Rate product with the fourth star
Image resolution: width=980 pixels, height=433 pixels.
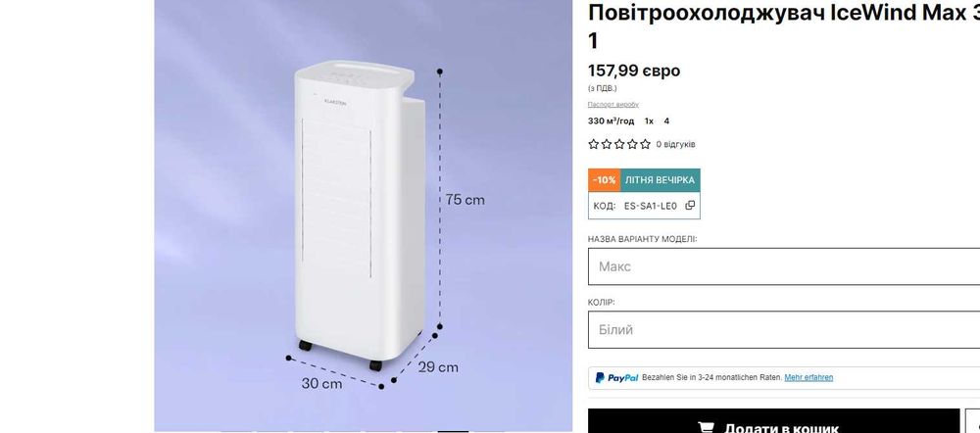click(x=632, y=144)
